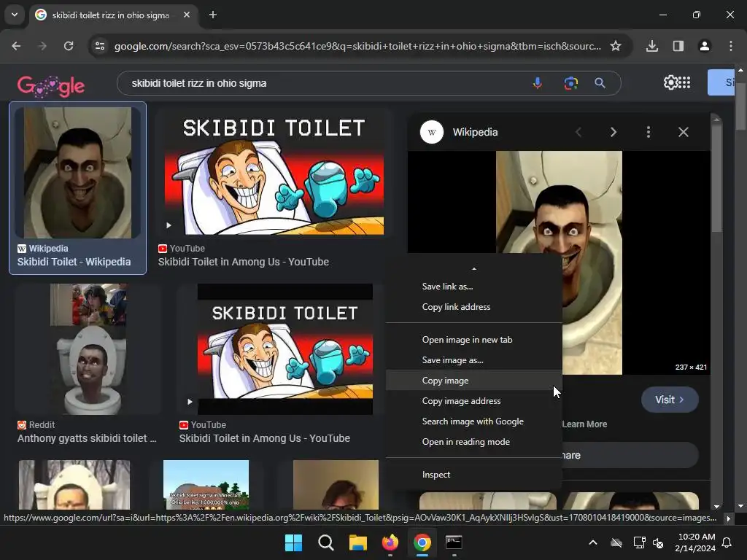Start voice search with microphone icon
The width and height of the screenshot is (747, 560).
(x=538, y=83)
